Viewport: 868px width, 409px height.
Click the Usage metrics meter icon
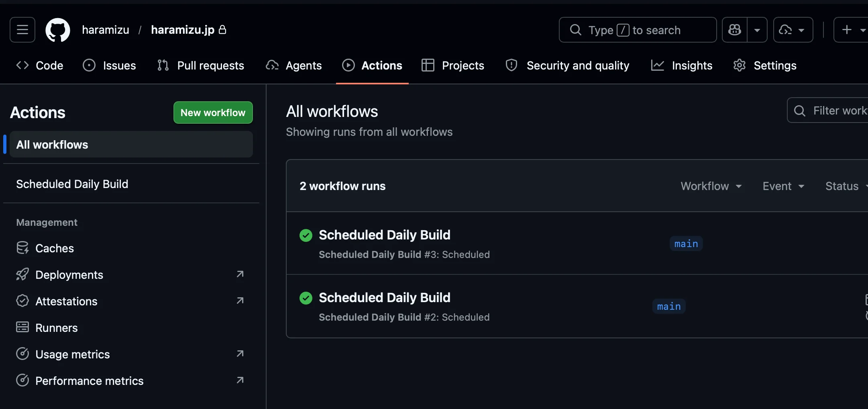pos(22,354)
